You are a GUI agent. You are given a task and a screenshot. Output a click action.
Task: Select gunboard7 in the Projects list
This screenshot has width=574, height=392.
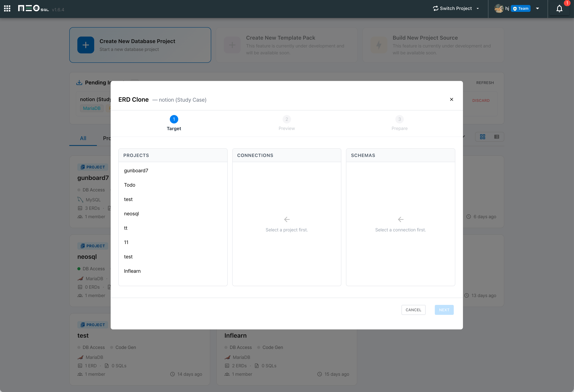173,171
